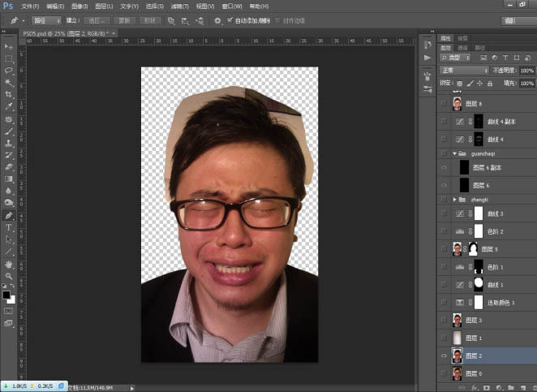537x392 pixels.
Task: Select the Crop tool
Action: 9,94
